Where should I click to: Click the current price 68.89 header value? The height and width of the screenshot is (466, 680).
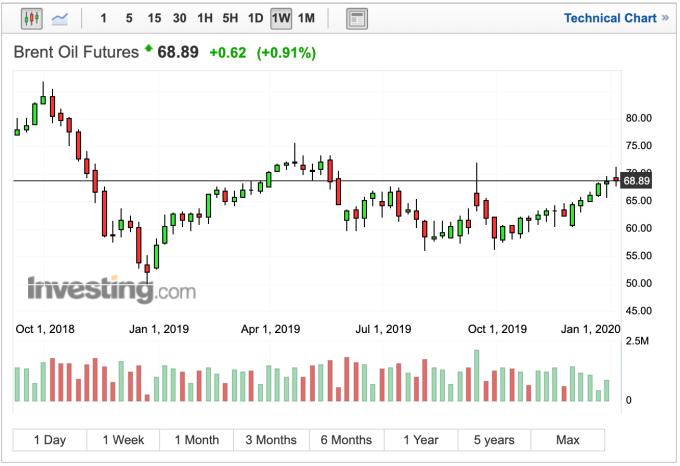tap(178, 52)
